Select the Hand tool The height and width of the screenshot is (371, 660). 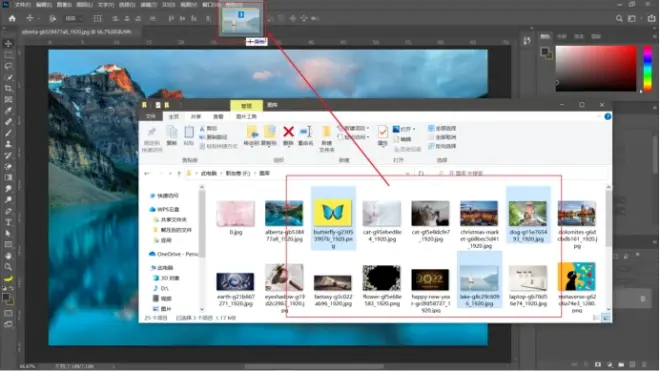coord(8,256)
